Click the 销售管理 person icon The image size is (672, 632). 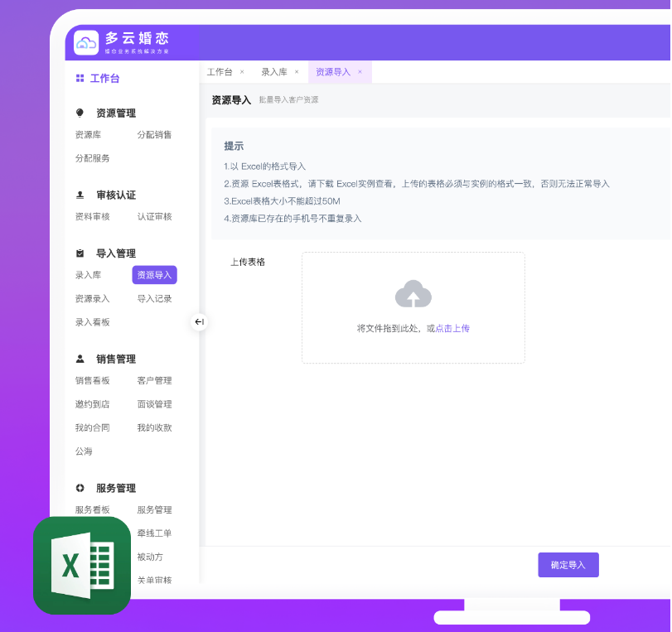80,359
